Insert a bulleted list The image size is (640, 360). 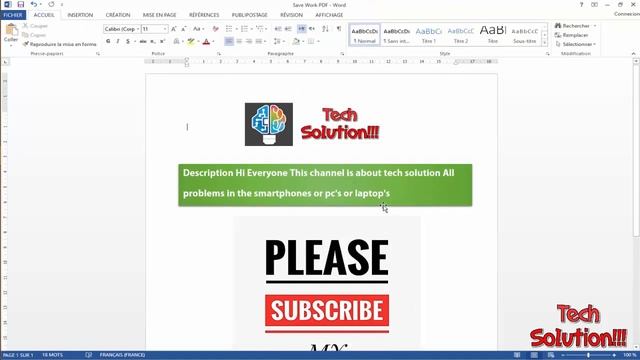(229, 29)
